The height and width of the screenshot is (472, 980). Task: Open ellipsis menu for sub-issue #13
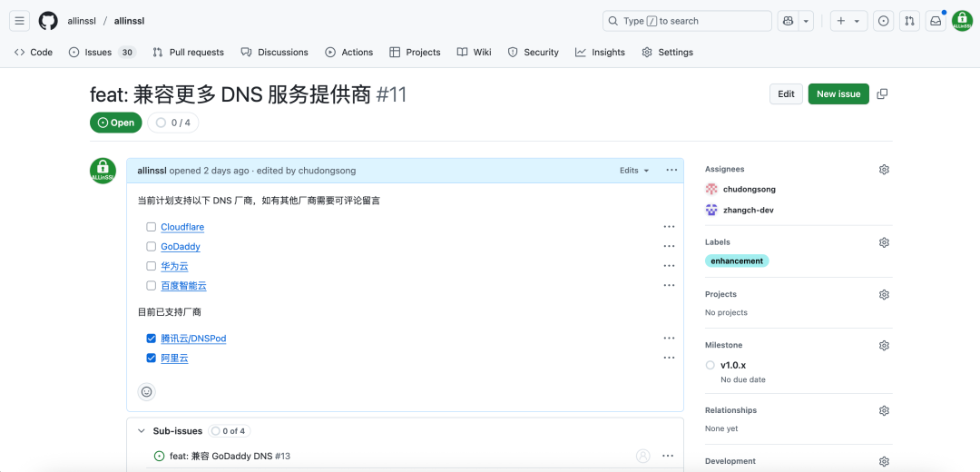(668, 456)
